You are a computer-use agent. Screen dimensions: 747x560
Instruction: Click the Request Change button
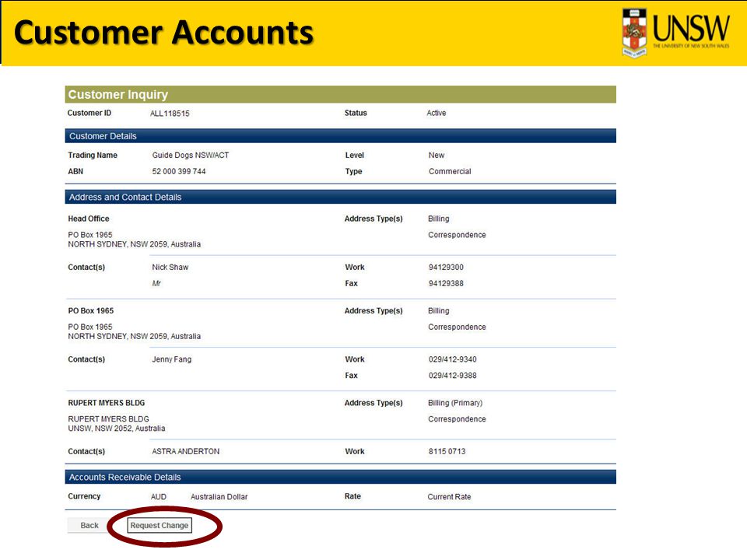[160, 525]
